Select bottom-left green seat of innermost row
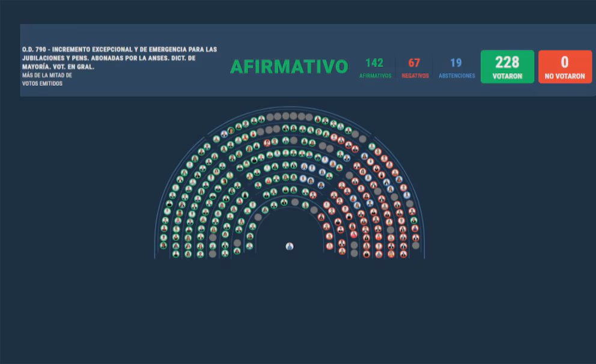This screenshot has height=364, width=596. click(249, 246)
